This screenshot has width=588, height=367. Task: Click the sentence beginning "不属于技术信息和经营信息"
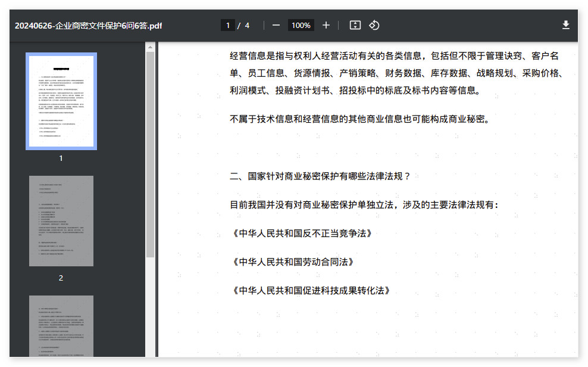click(360, 119)
